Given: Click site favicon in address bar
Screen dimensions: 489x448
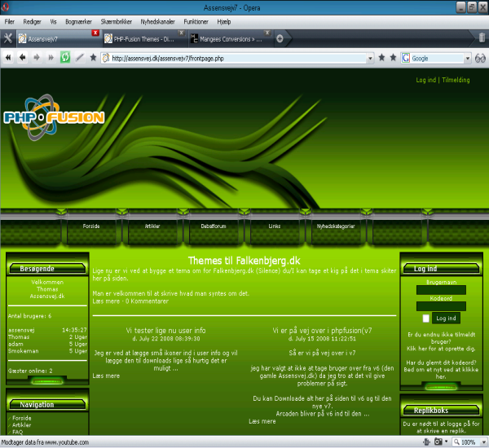Looking at the screenshot, I should 106,58.
